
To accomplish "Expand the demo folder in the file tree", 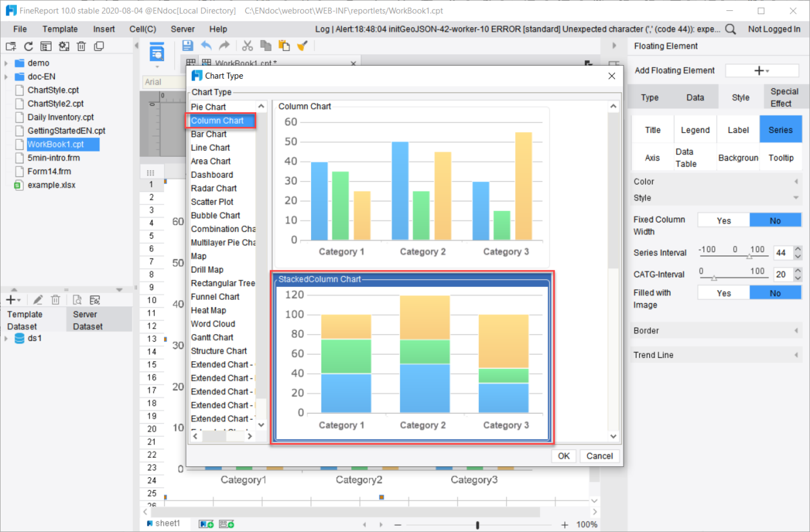I will tap(6, 63).
